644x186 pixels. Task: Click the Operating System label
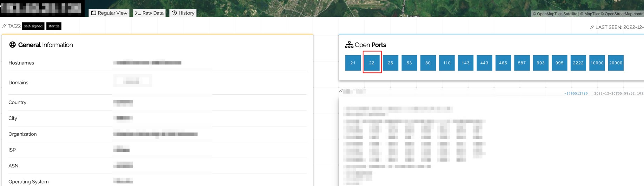coord(28,182)
